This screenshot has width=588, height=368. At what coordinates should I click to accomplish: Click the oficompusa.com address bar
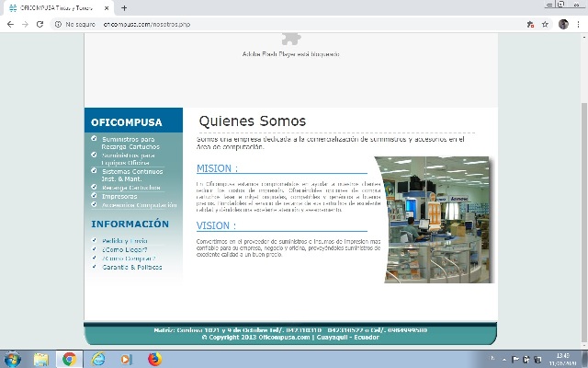(x=147, y=25)
